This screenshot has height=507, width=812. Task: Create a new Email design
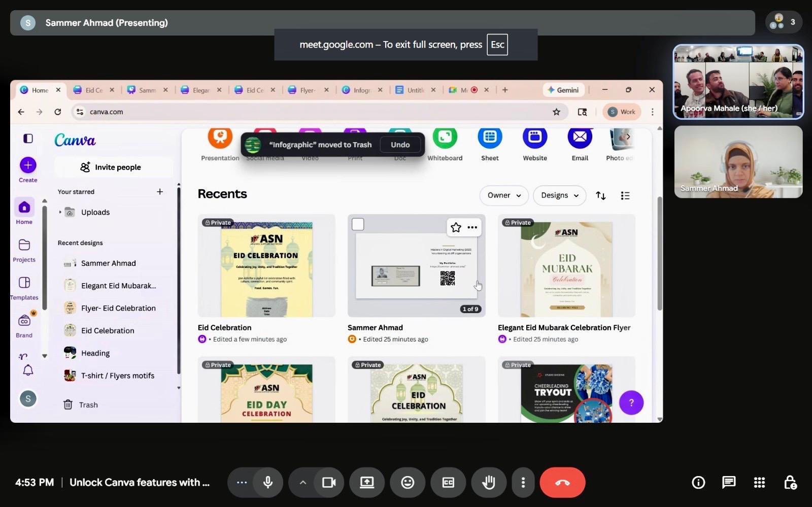580,144
